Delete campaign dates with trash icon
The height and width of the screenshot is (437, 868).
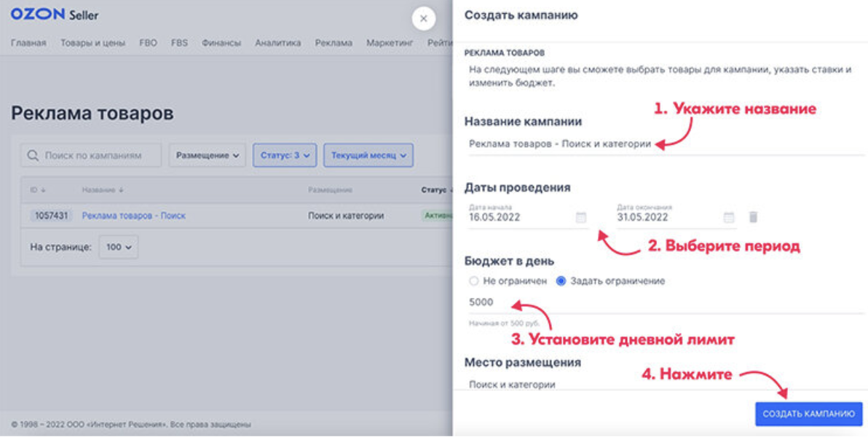[x=754, y=217]
